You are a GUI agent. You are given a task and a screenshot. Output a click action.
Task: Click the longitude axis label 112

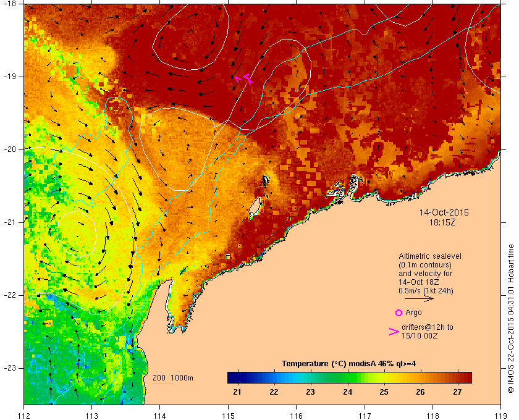[24, 416]
